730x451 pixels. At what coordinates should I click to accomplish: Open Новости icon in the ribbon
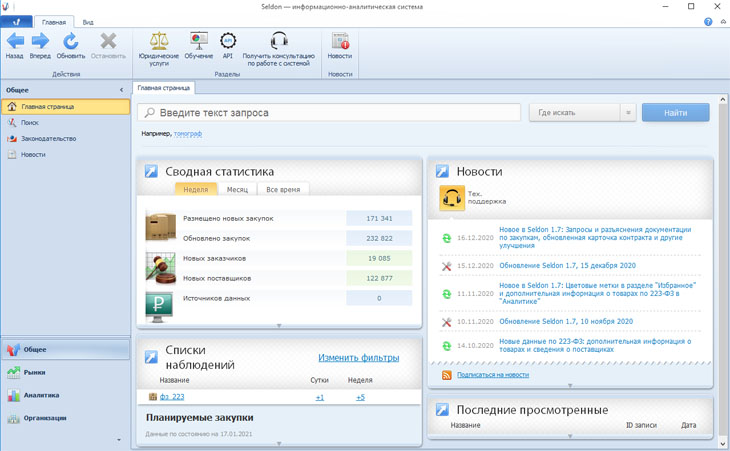[340, 41]
